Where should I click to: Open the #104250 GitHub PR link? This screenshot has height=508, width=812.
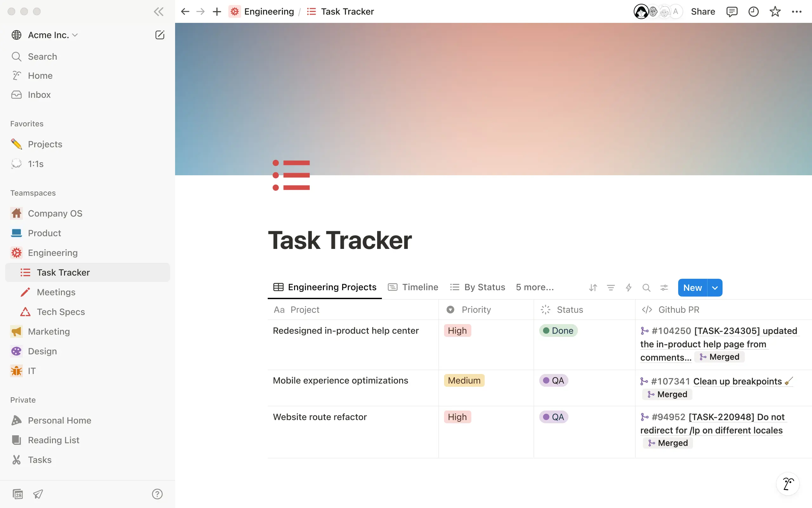[x=719, y=344]
